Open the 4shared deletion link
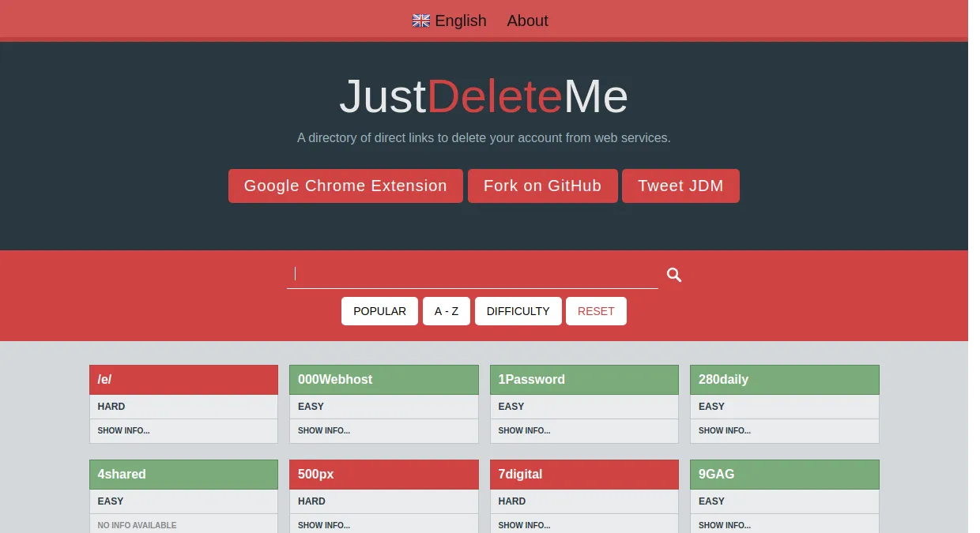This screenshot has height=533, width=980. click(x=183, y=475)
